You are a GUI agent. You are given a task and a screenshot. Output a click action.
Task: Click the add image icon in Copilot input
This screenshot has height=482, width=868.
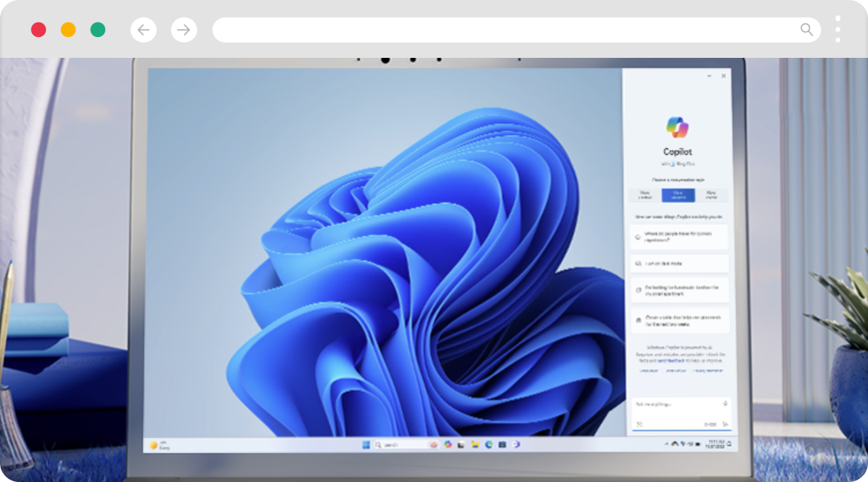[x=640, y=424]
